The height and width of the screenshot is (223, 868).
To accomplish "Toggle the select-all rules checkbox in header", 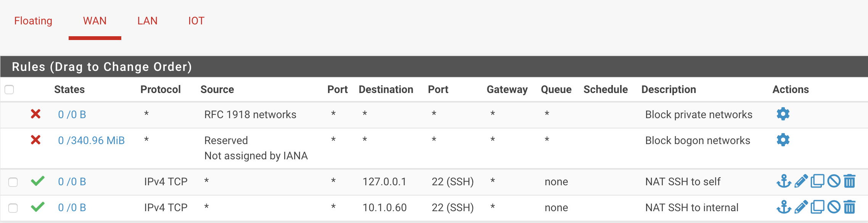I will (x=9, y=90).
